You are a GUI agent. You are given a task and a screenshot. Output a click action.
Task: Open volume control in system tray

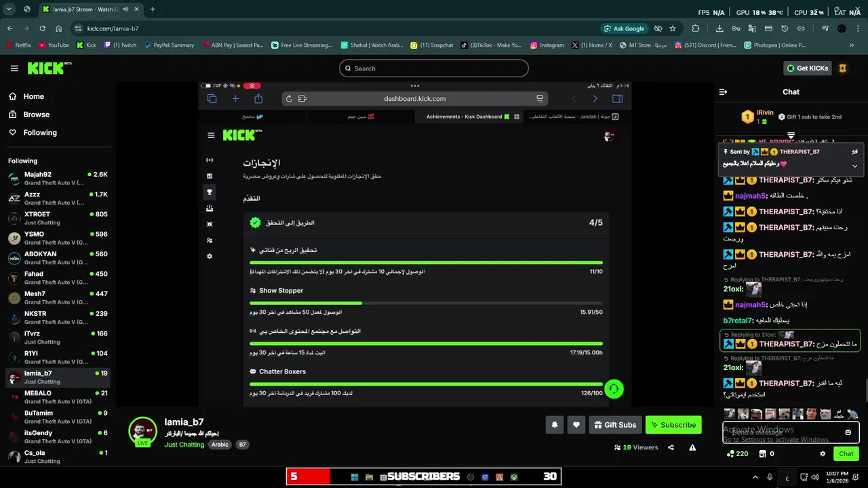814,476
